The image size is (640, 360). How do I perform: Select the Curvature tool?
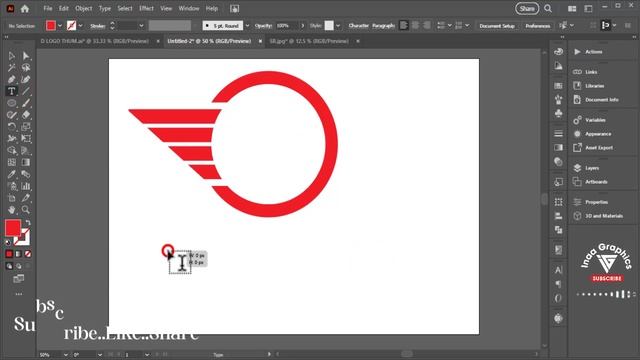point(26,80)
